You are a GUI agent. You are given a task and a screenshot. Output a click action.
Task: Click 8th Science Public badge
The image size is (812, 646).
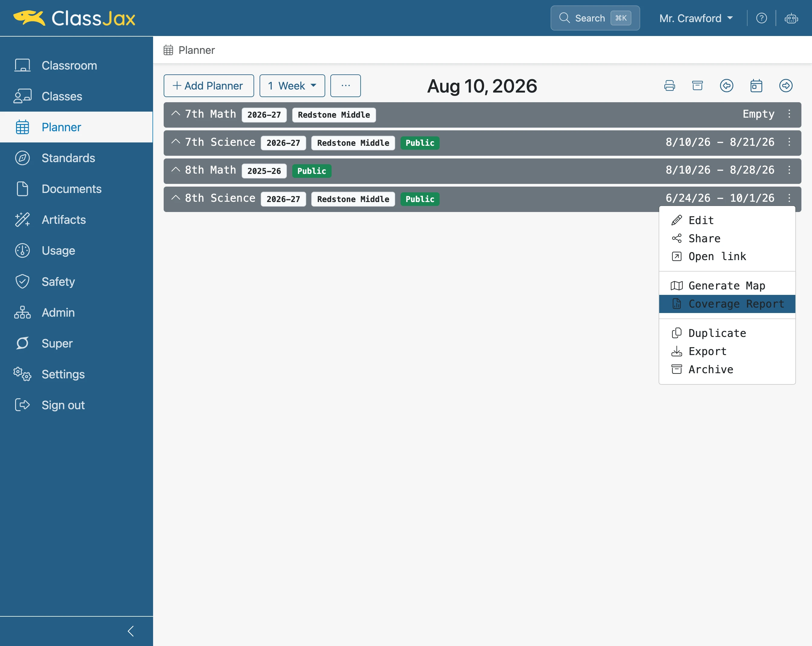tap(420, 199)
